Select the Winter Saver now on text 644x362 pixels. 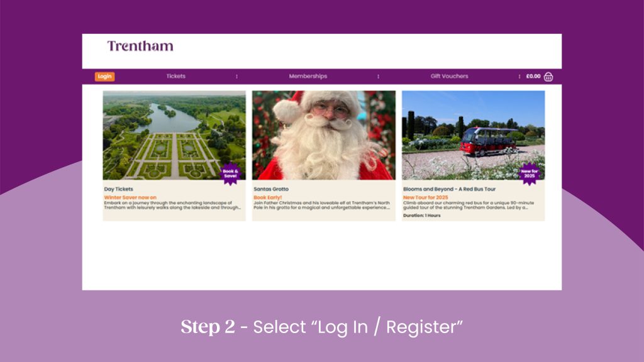tap(130, 197)
